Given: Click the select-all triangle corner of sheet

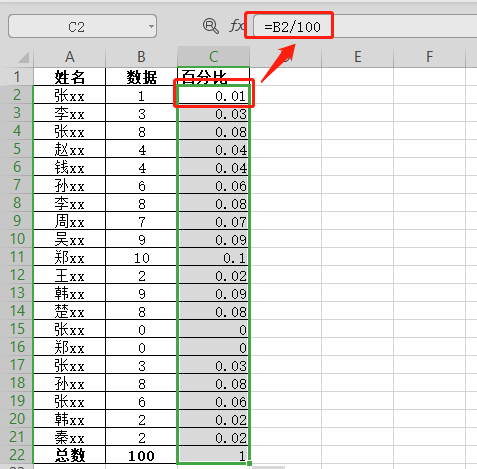Looking at the screenshot, I should tap(23, 57).
